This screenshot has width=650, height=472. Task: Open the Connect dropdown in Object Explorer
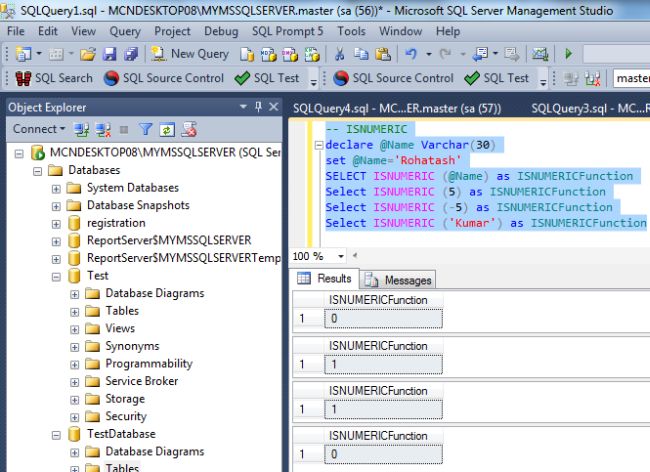[39, 129]
